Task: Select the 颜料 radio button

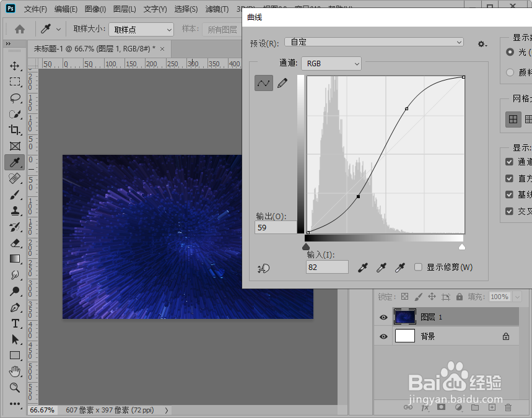Action: point(510,72)
